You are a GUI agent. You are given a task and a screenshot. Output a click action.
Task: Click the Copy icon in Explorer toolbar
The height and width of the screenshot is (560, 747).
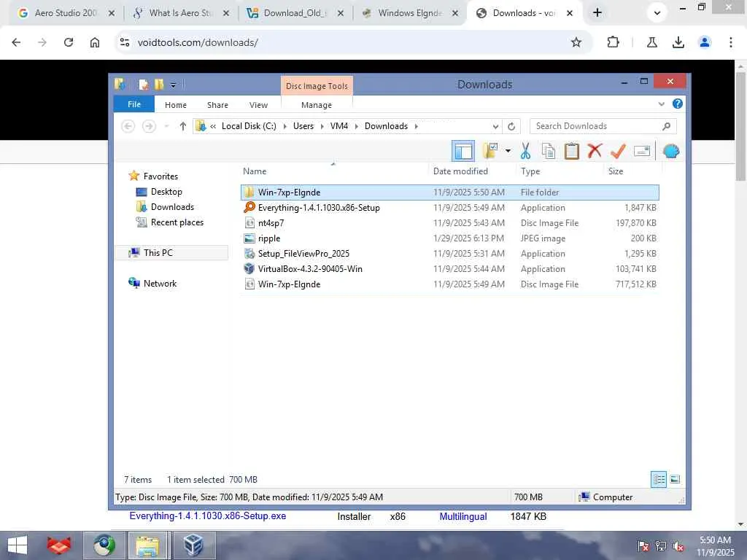point(549,151)
